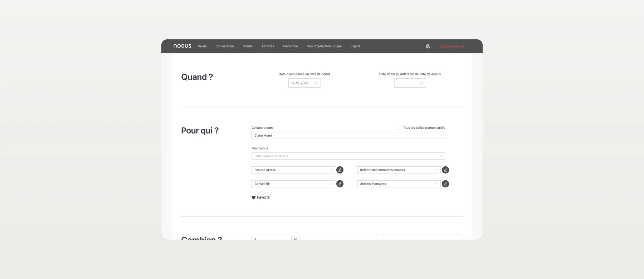Viewport: 644px width, 279px height.
Task: Click the Pour qui ? heading
Action: [200, 131]
